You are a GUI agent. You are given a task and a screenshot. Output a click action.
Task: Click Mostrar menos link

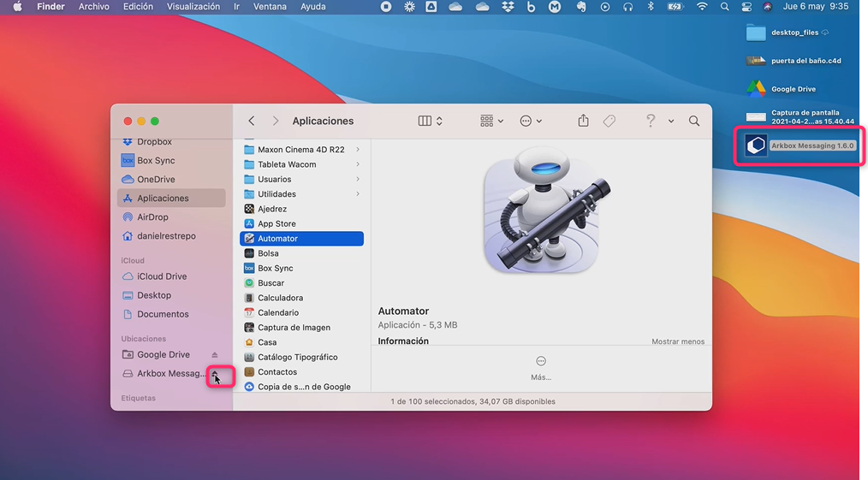(x=678, y=341)
